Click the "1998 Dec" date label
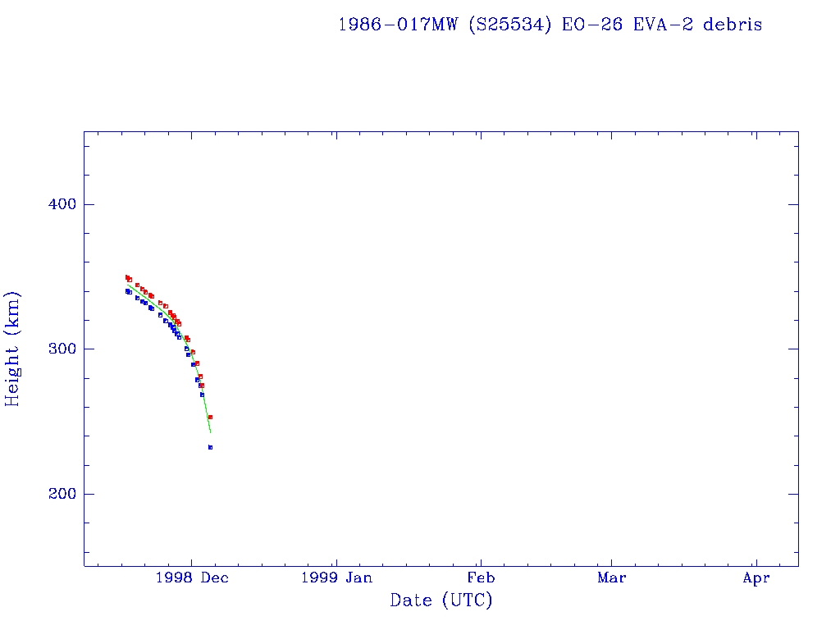 [191, 577]
